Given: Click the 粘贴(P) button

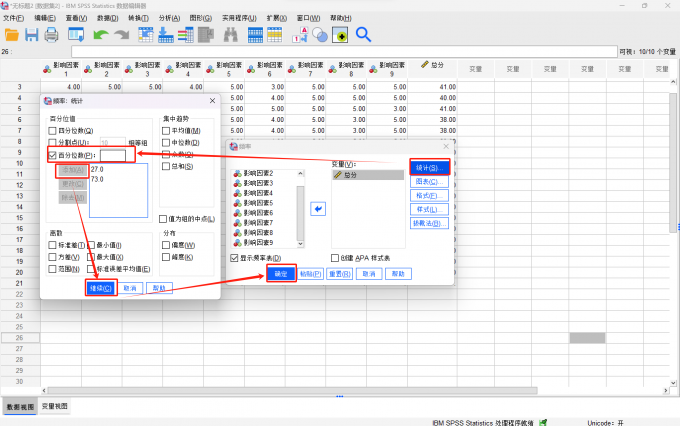Looking at the screenshot, I should pos(311,274).
